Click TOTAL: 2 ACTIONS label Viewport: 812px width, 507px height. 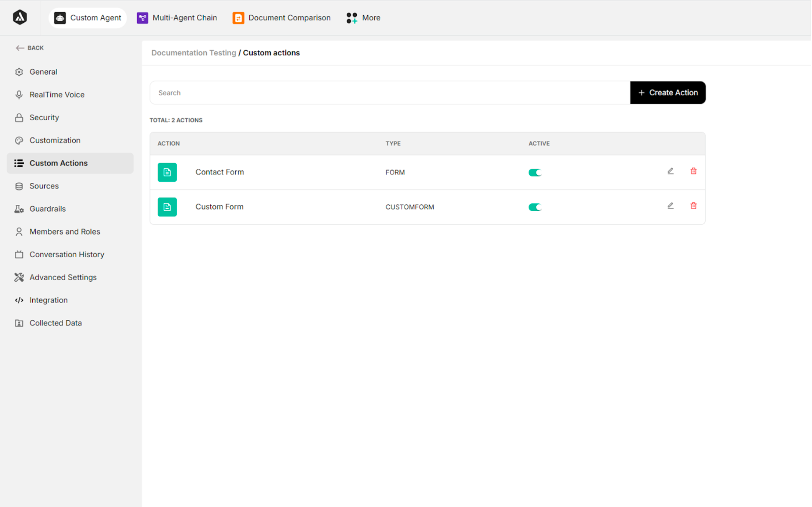(x=176, y=120)
